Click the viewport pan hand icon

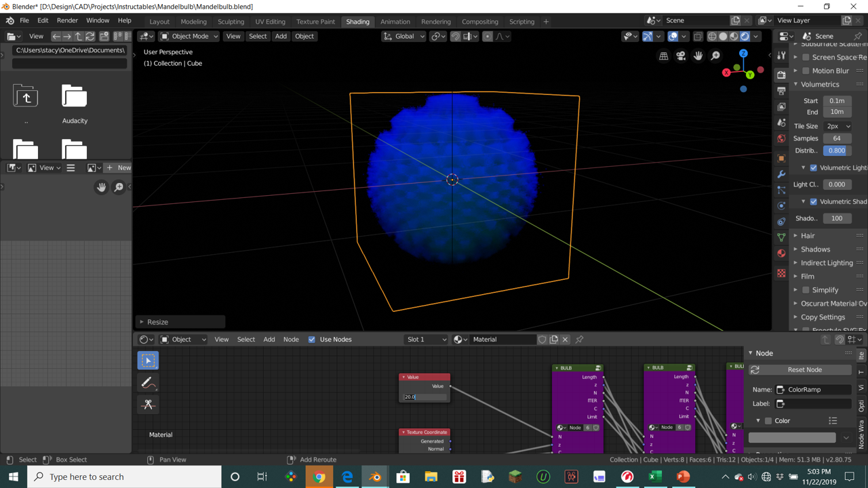(x=698, y=56)
